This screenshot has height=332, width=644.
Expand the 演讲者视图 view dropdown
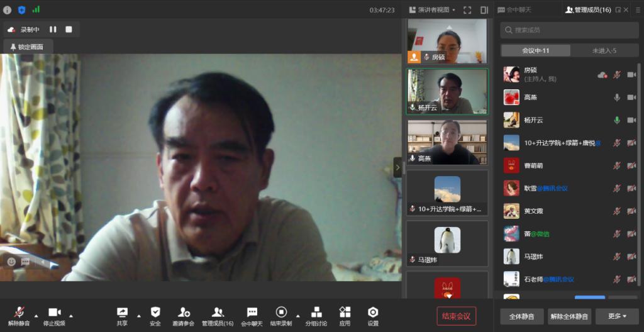point(433,9)
